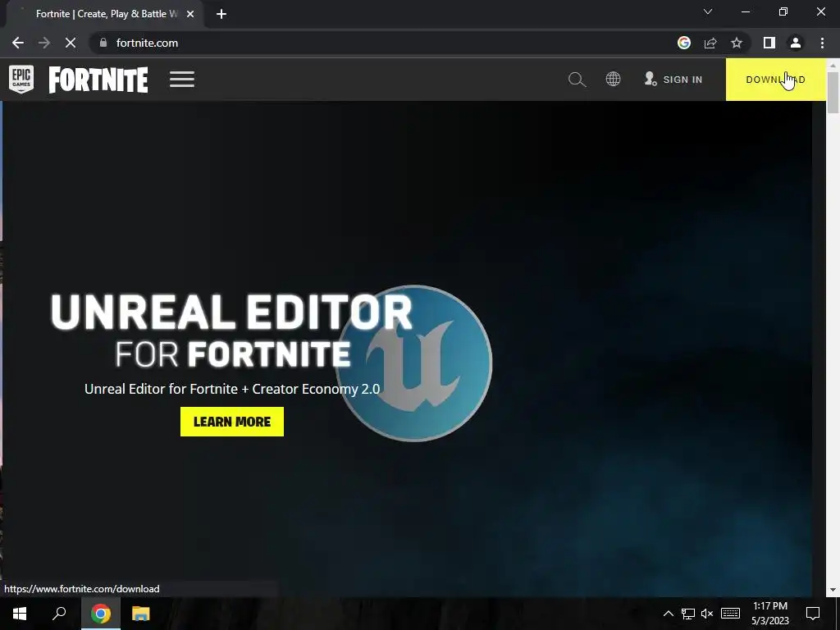Click Chrome icon in taskbar
Viewport: 840px width, 630px height.
100,614
